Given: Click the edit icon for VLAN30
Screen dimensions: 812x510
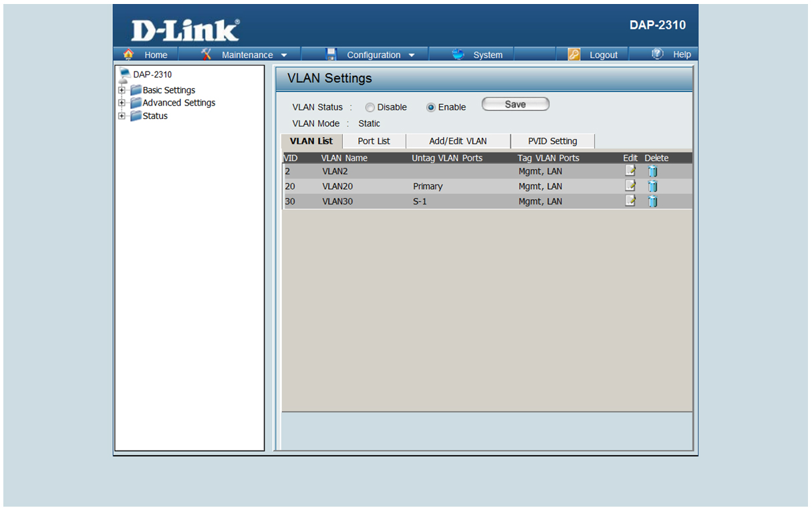Looking at the screenshot, I should (x=630, y=201).
